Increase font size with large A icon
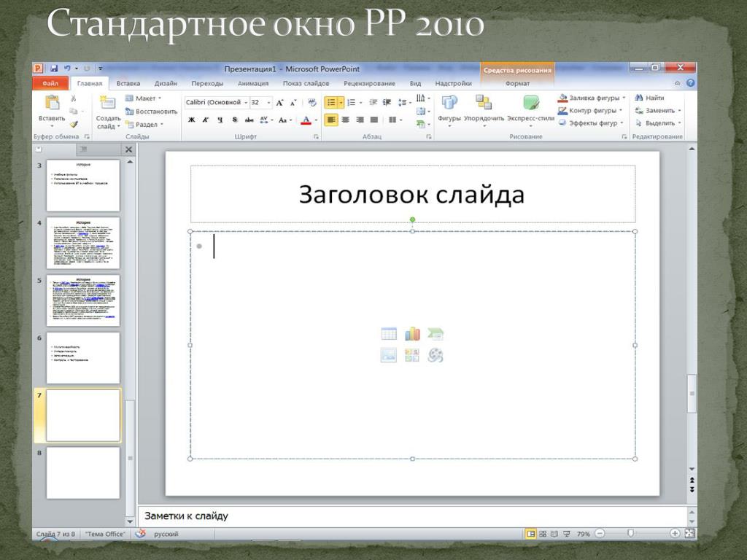 pos(280,102)
